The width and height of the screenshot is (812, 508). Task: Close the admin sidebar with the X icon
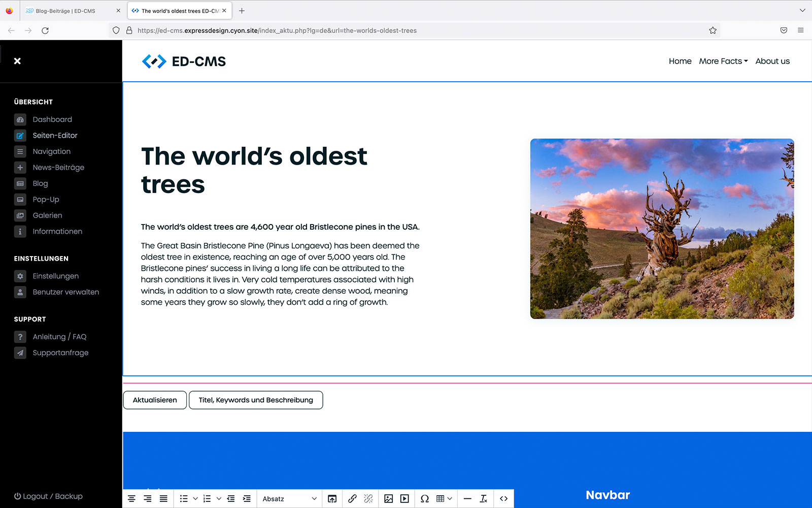click(x=17, y=61)
